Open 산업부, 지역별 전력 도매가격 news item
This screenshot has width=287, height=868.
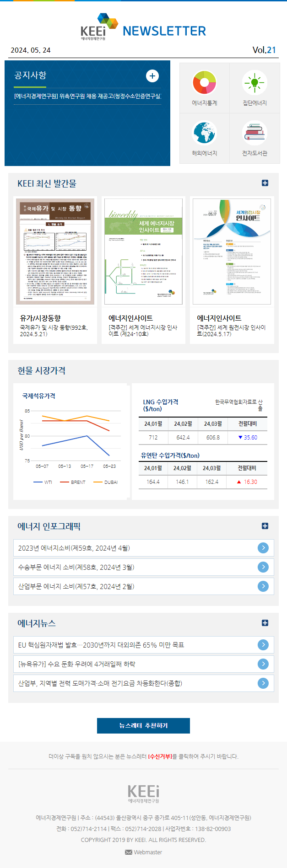(x=144, y=683)
